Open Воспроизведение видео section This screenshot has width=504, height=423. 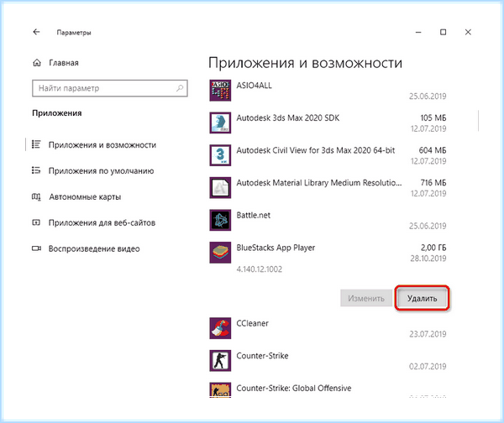tap(94, 249)
